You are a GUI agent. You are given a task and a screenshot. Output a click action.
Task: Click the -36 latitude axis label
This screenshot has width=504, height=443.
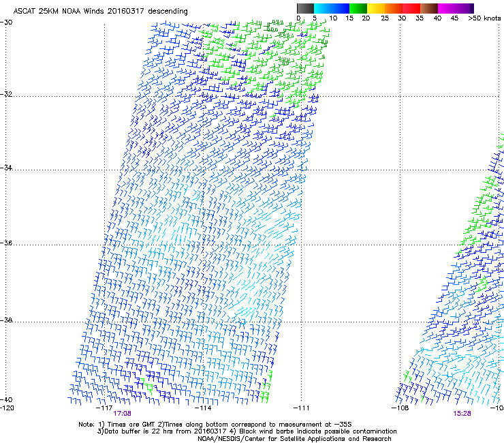click(6, 243)
